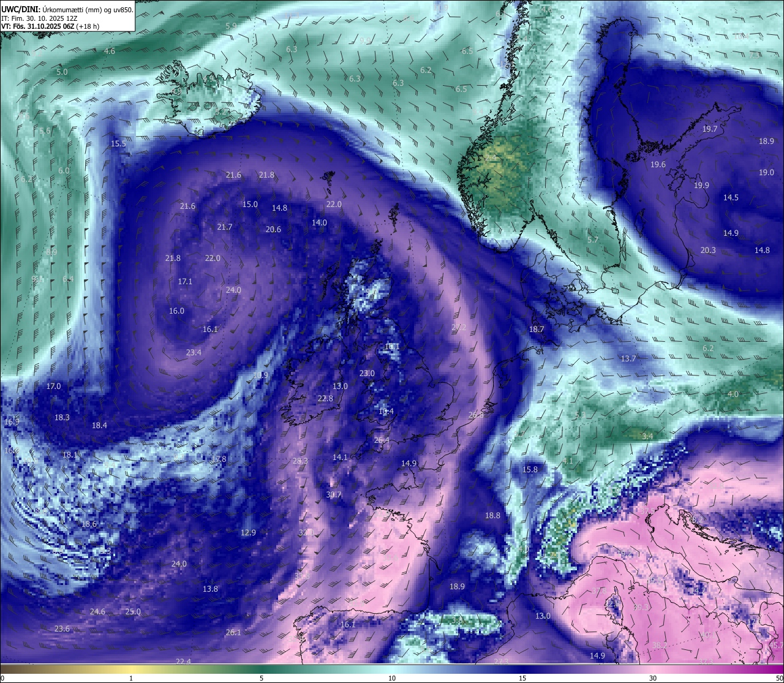Click the map value 23.4
Viewport: 784px width, 683px height.
pos(194,353)
